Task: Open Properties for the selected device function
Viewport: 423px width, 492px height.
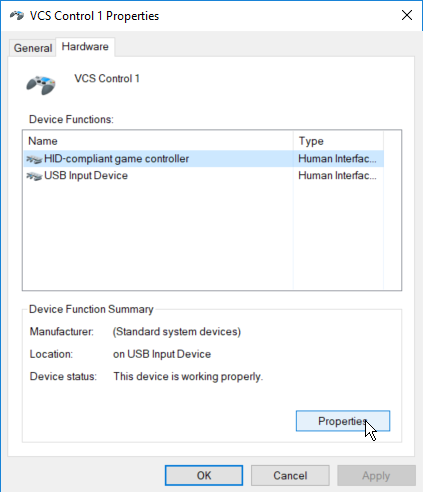Action: (343, 421)
